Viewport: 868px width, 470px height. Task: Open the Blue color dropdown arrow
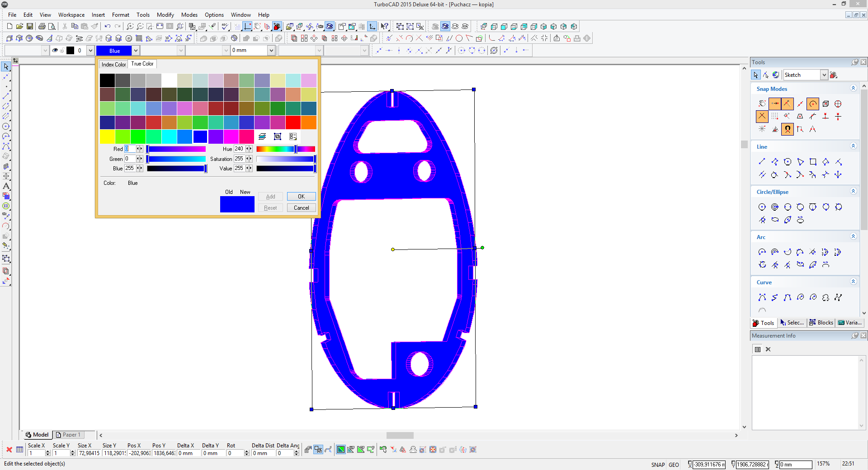(136, 51)
